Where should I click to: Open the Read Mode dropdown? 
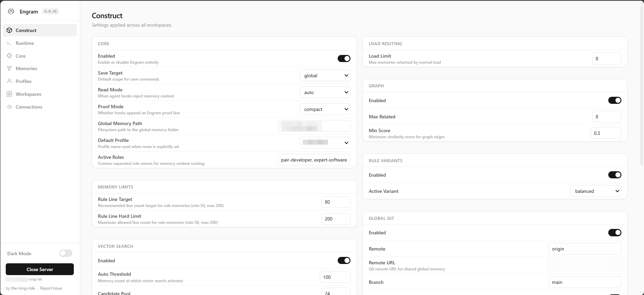coord(325,92)
